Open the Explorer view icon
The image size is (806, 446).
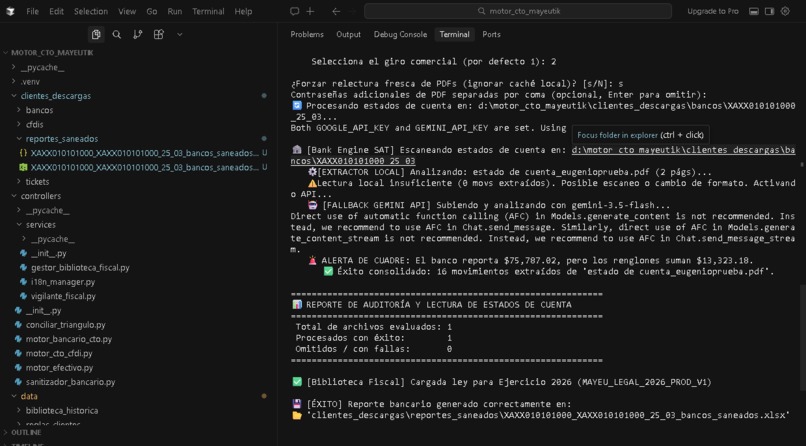(96, 34)
